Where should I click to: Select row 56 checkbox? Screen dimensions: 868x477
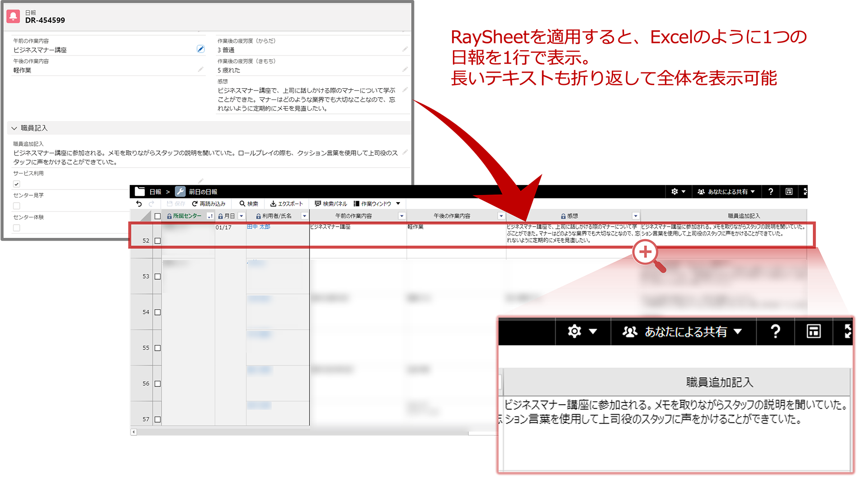pyautogui.click(x=157, y=383)
